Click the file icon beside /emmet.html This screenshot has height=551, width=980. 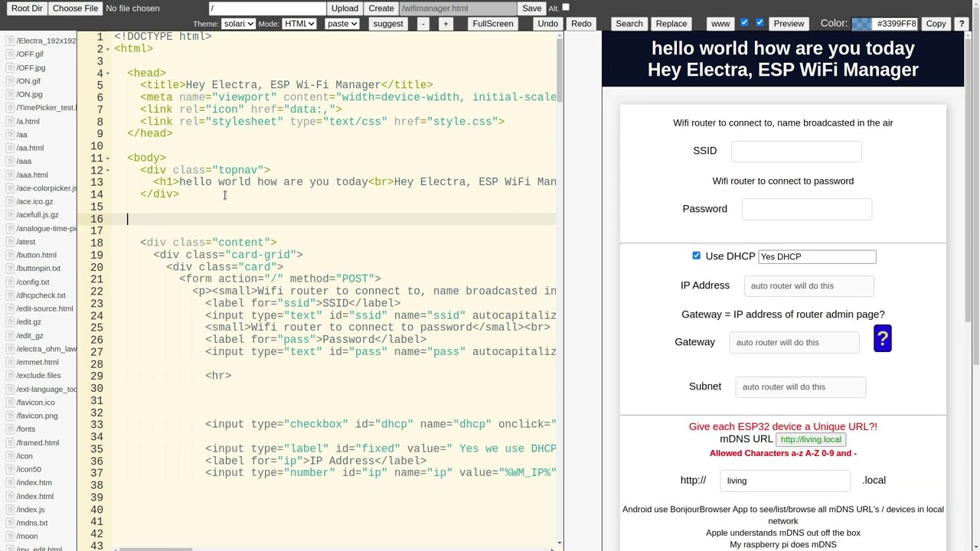coord(10,362)
